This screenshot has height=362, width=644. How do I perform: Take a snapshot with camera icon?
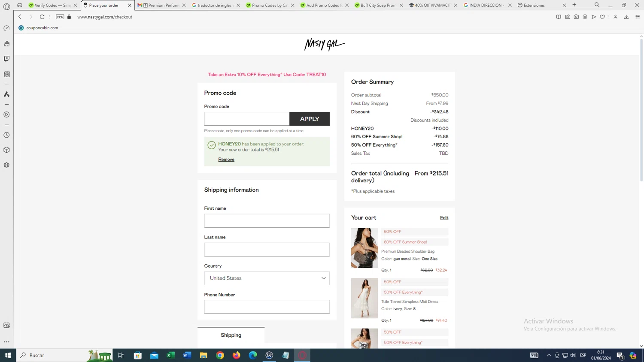576,17
